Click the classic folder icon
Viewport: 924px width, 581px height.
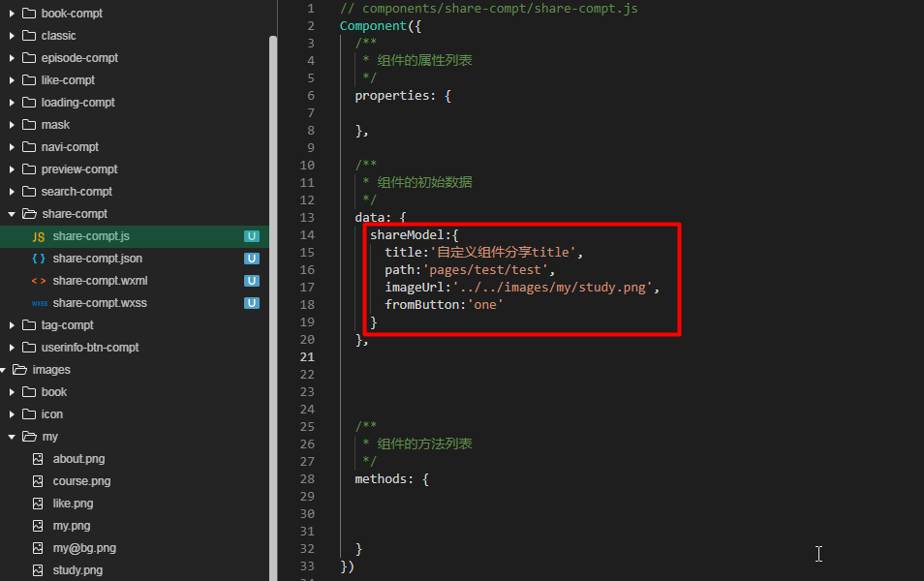click(x=29, y=36)
